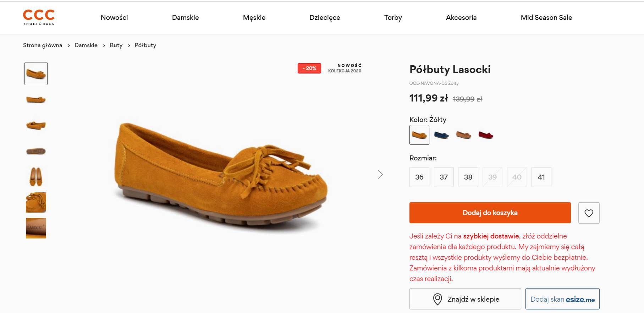View the Lasocki insole logo thumbnail

coord(36,228)
